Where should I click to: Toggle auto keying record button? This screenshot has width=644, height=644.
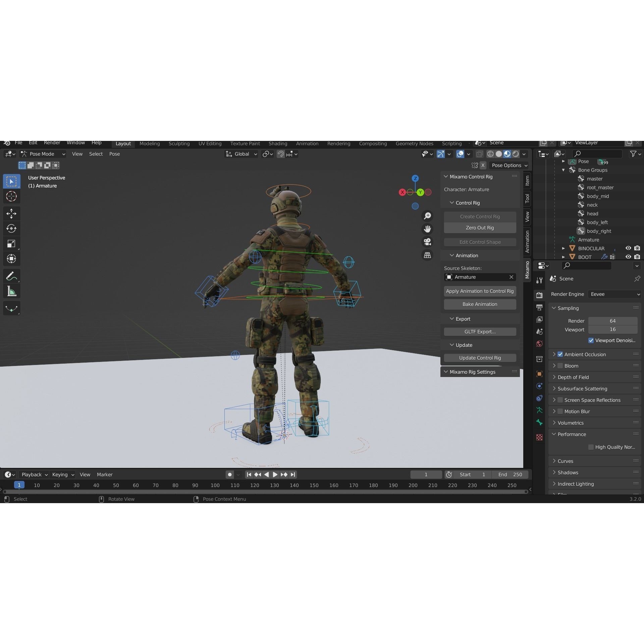click(x=230, y=475)
